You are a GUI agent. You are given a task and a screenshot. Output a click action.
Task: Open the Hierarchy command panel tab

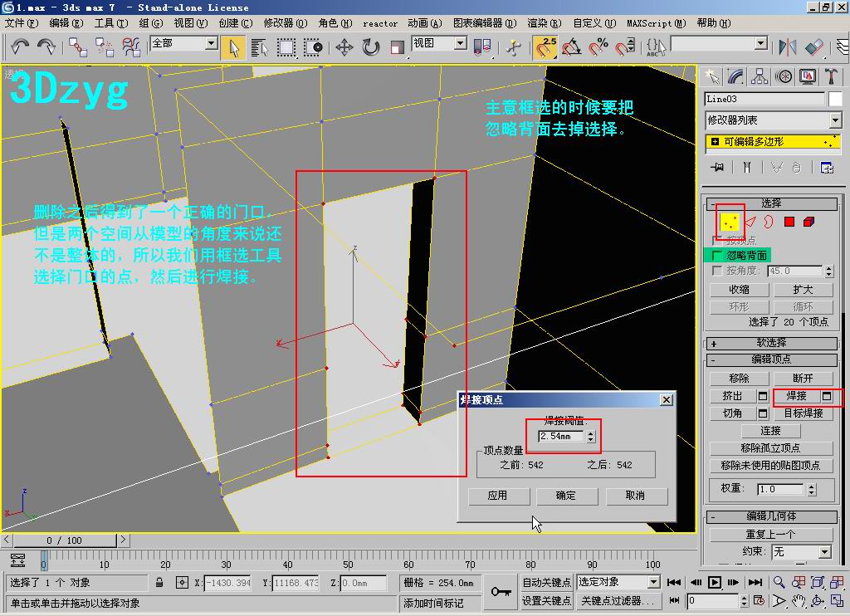(x=760, y=76)
